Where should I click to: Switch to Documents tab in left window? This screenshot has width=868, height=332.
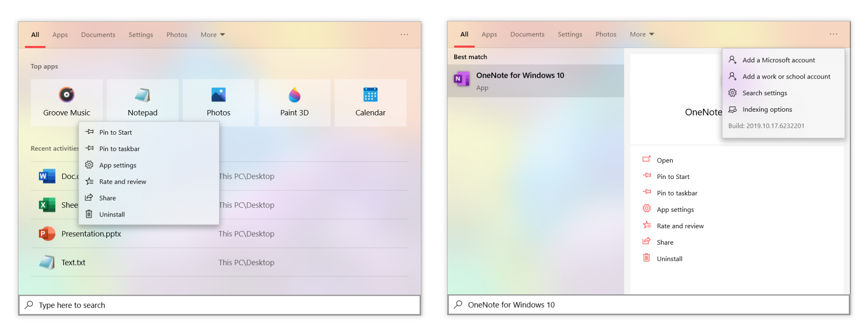click(x=98, y=35)
